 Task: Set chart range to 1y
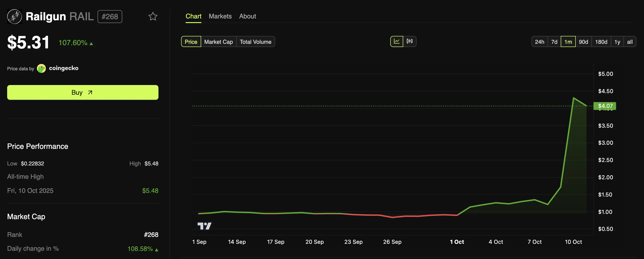coord(617,42)
